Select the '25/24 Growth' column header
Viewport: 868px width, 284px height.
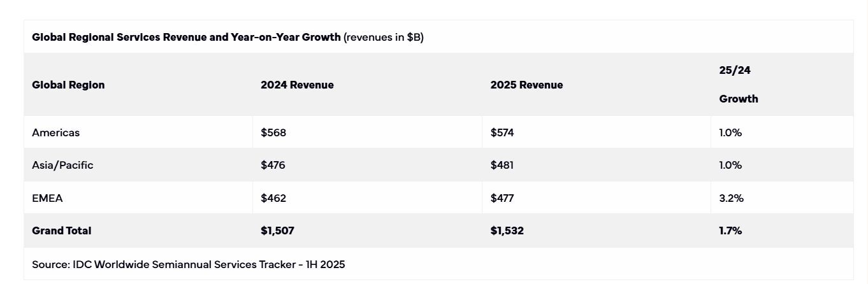tap(738, 85)
